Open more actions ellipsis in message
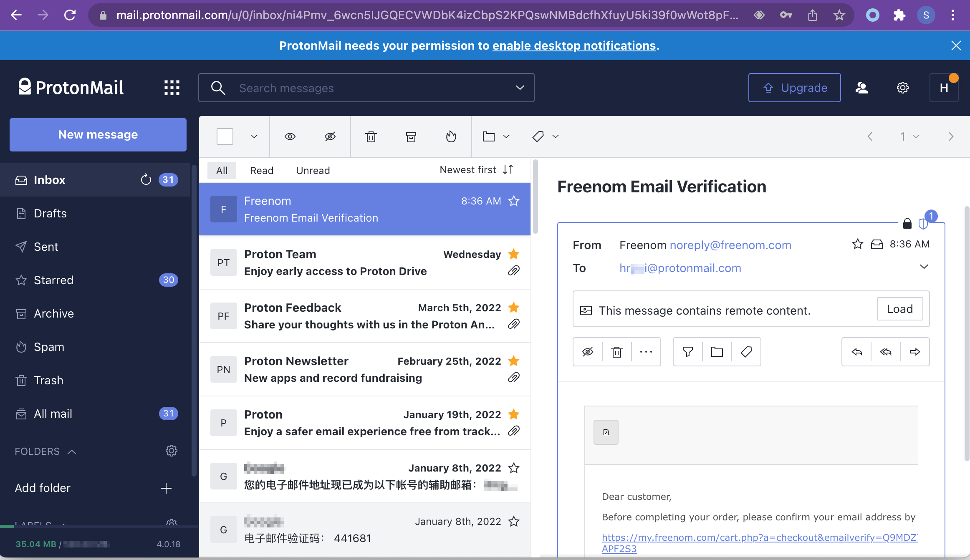This screenshot has height=560, width=970. [x=646, y=352]
